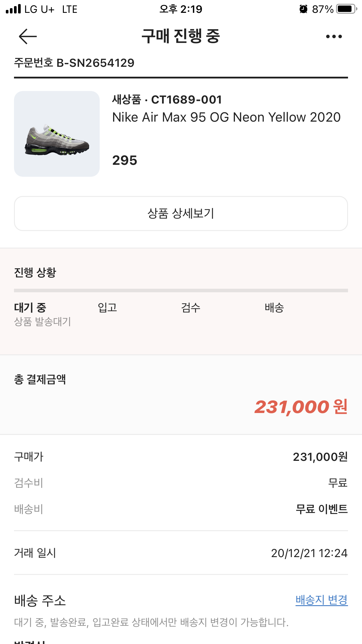The image size is (362, 644).
Task: Tap the 무료 이벤트 shipping fee text
Action: click(321, 509)
